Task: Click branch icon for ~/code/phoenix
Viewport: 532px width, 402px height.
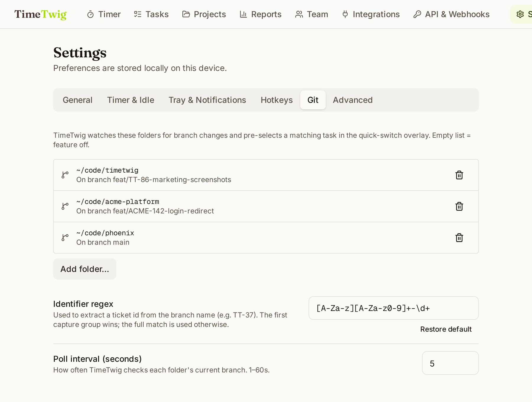Action: pos(65,238)
